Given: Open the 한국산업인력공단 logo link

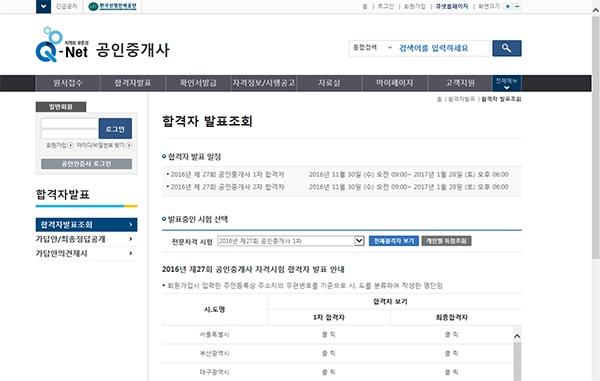Looking at the screenshot, I should tap(112, 6).
